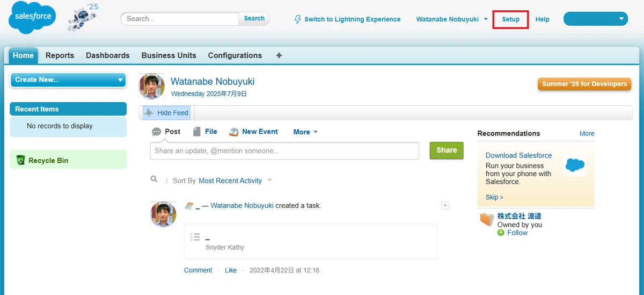Select the File document icon
644x295 pixels.
click(197, 132)
